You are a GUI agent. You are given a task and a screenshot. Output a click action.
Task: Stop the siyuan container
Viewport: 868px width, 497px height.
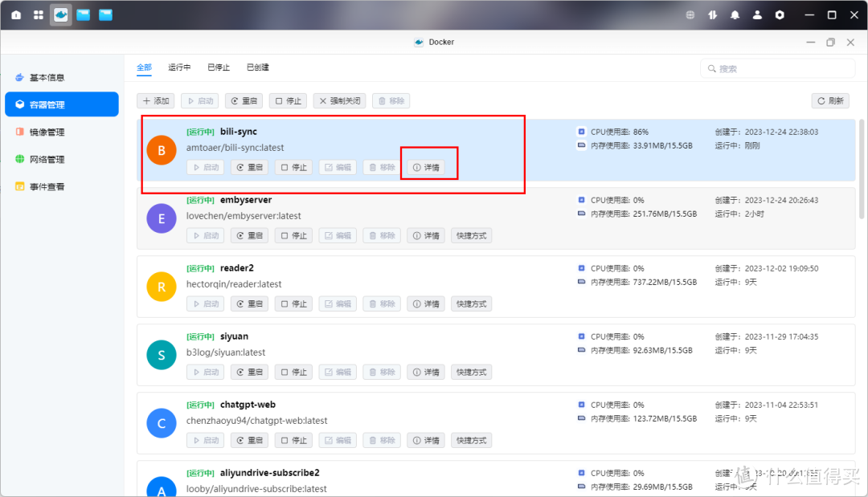(293, 372)
